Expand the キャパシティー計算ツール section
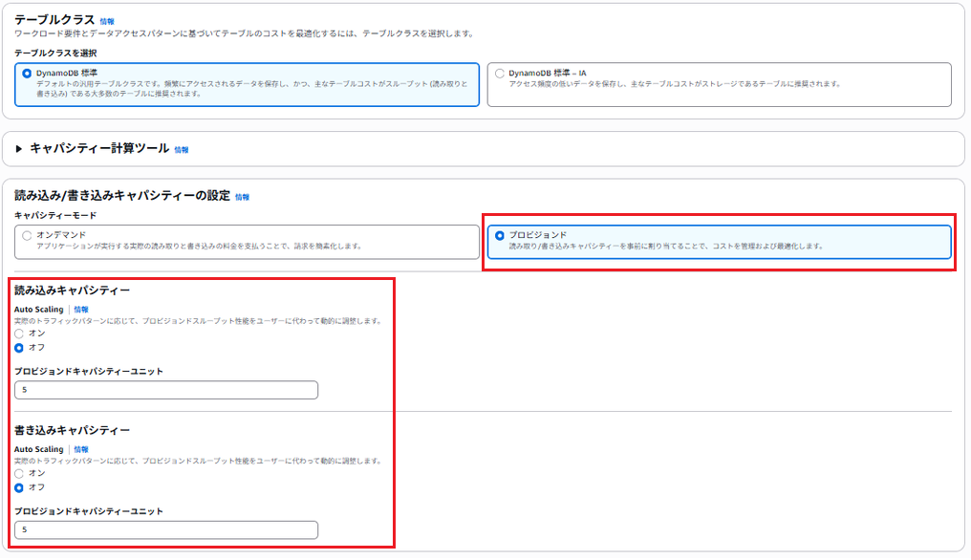971x560 pixels. (18, 149)
